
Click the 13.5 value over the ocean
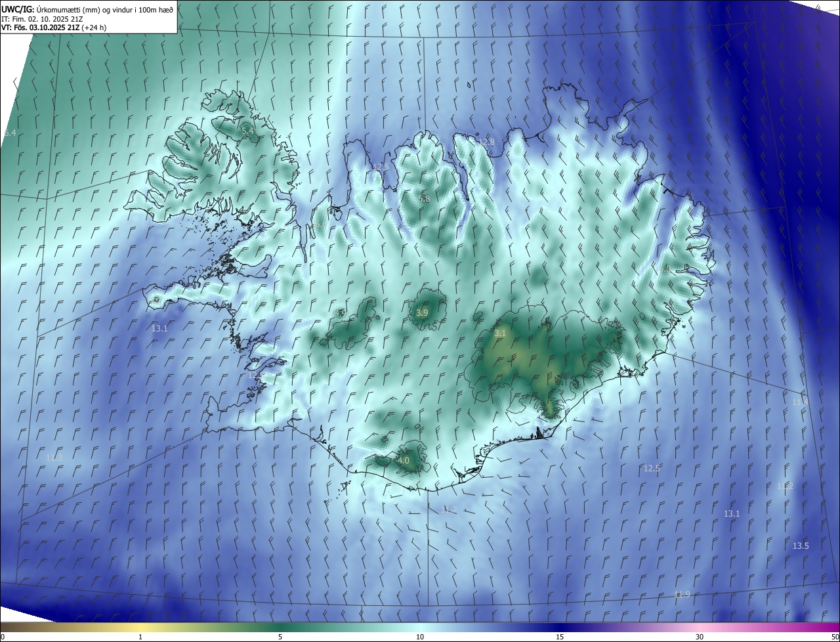(x=801, y=546)
